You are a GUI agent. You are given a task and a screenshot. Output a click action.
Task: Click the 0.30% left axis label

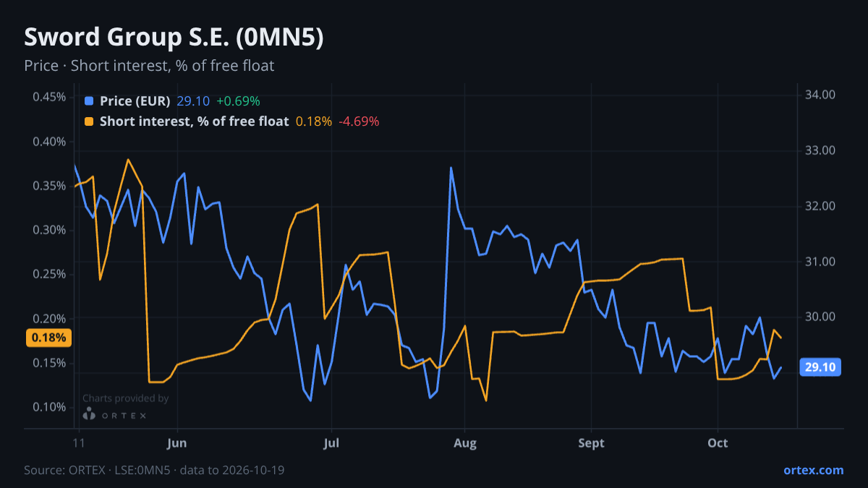[x=49, y=230]
